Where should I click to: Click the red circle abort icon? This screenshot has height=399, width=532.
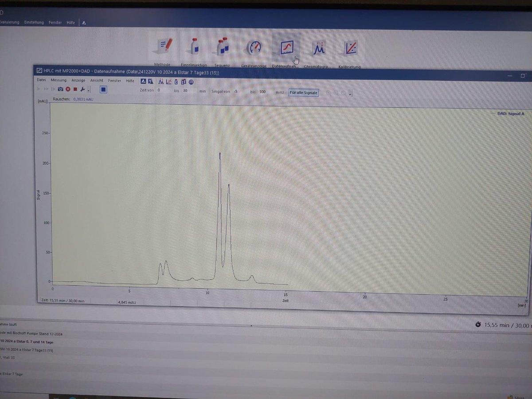(68, 89)
